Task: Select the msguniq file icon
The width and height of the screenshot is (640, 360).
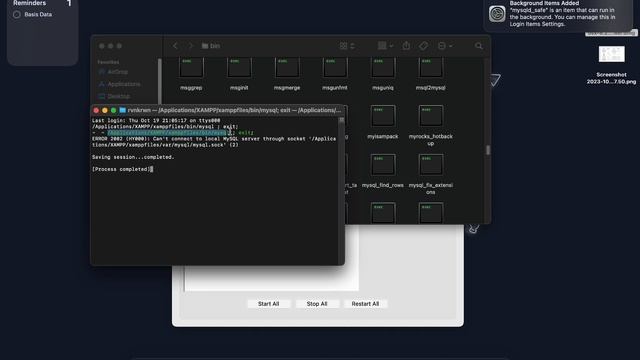Action: click(383, 68)
